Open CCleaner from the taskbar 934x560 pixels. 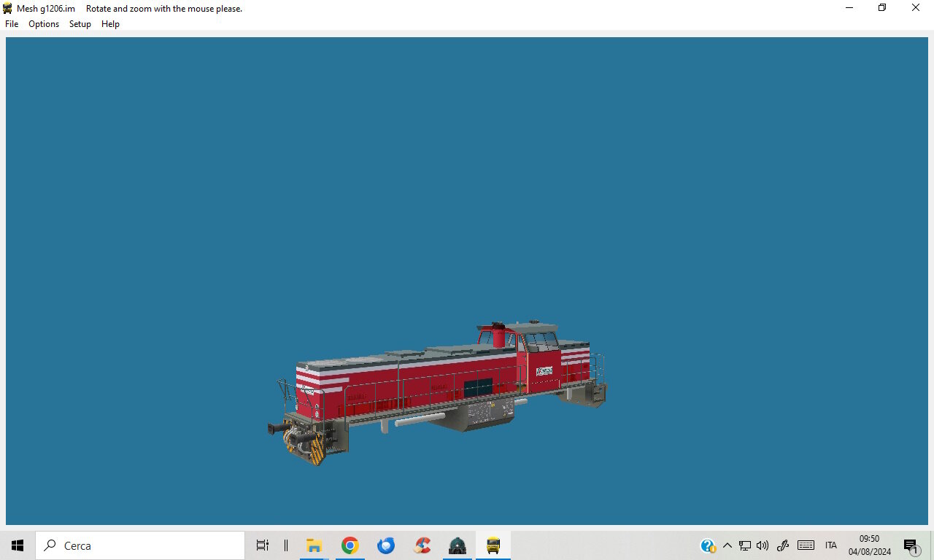coord(422,545)
